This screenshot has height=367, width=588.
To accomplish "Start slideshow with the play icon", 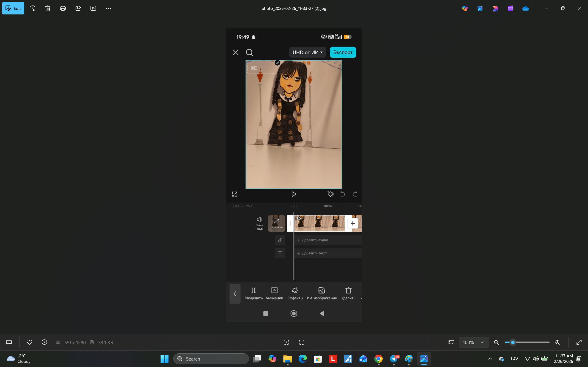I will click(x=93, y=8).
